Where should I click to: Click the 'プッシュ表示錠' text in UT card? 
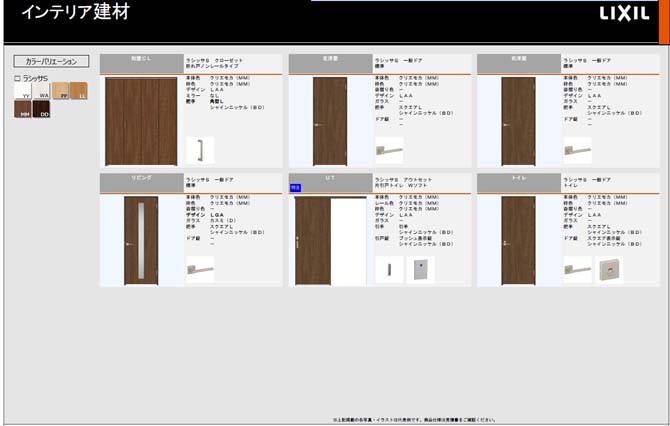pos(415,238)
